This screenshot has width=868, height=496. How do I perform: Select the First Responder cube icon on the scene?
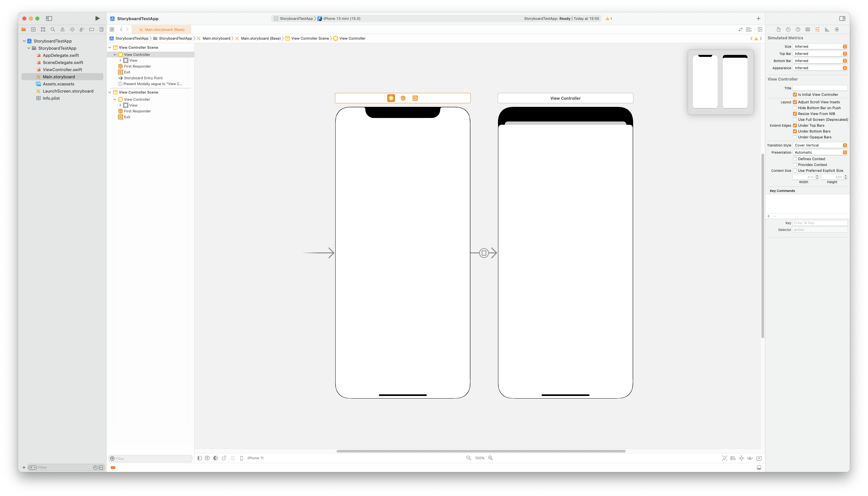403,98
